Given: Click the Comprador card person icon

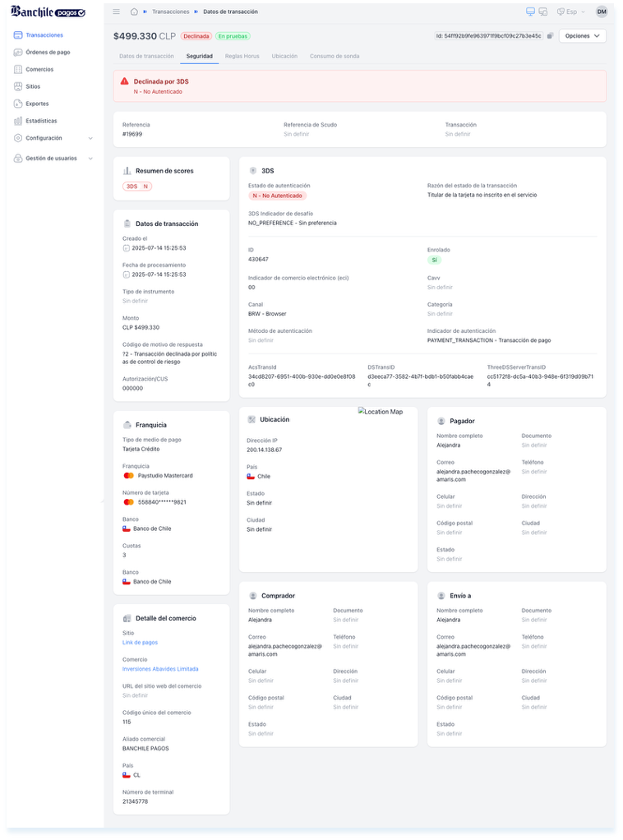Looking at the screenshot, I should point(253,596).
